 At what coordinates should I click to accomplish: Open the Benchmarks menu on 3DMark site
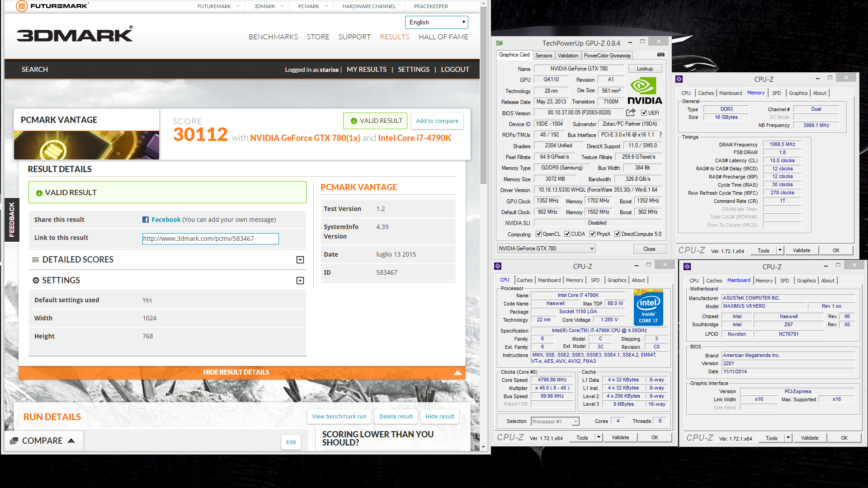click(273, 37)
